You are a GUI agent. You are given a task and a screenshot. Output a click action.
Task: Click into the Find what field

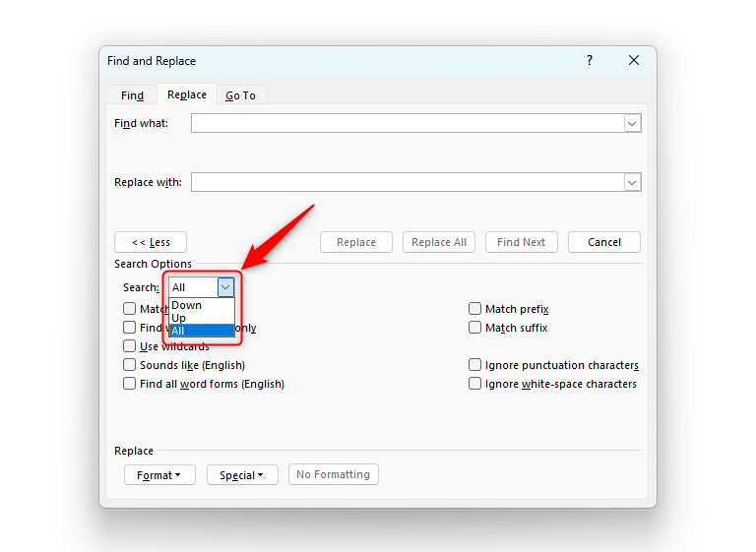408,123
